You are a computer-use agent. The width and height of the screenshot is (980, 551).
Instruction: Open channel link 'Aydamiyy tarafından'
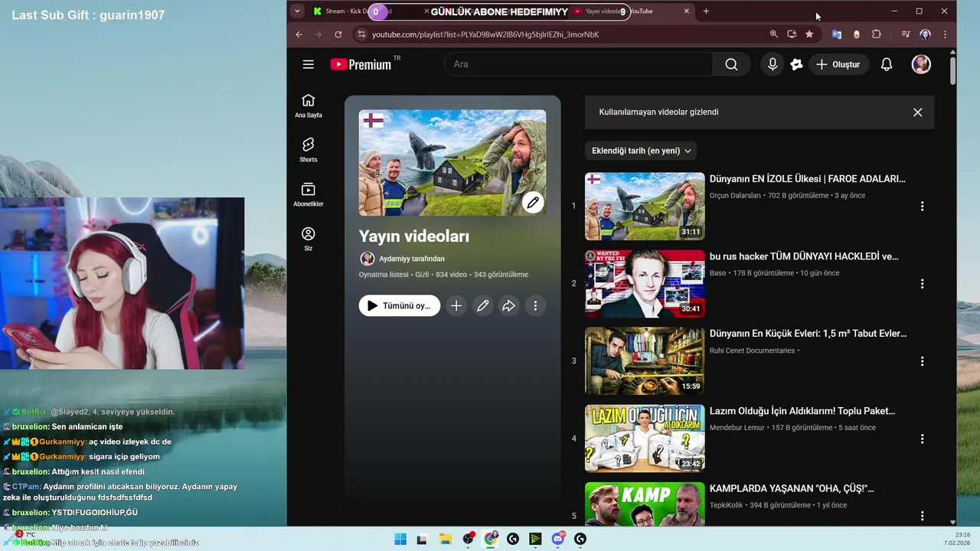[412, 259]
